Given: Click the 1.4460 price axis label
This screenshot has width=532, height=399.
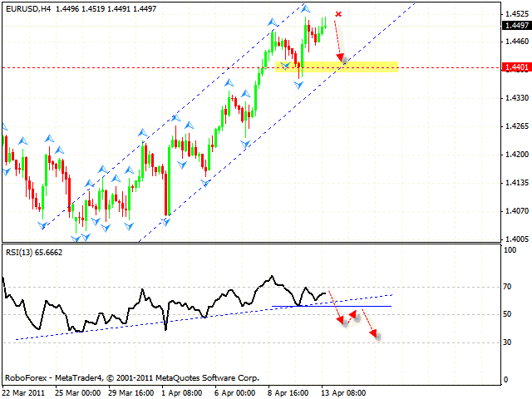Looking at the screenshot, I should (x=517, y=42).
